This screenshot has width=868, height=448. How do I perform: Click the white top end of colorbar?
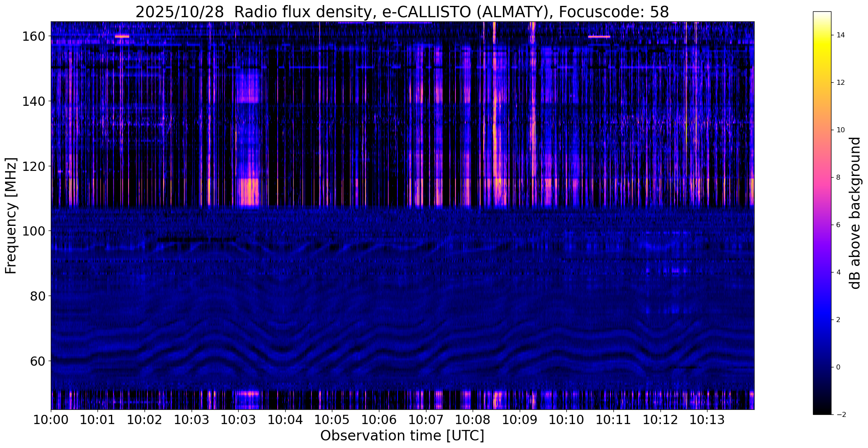(x=822, y=14)
